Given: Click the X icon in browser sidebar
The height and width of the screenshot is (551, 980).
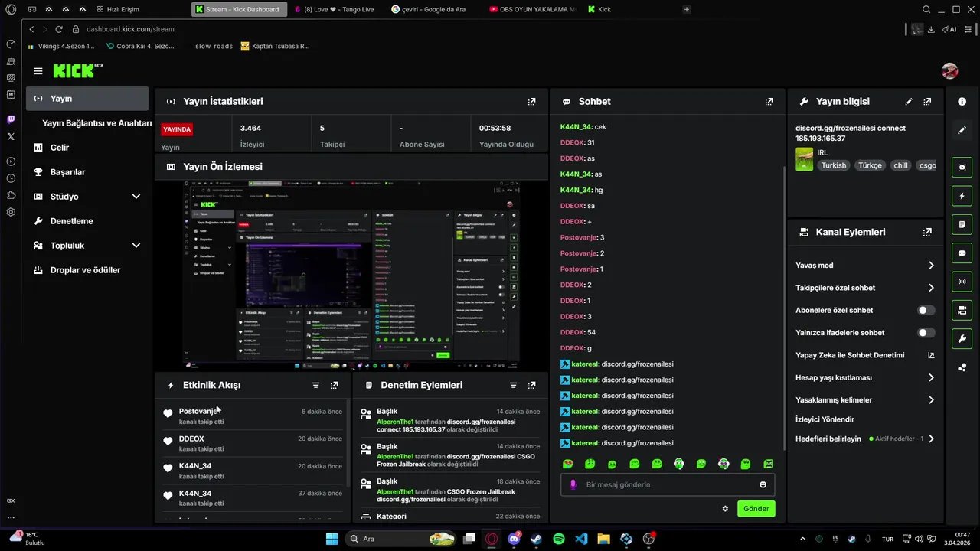Looking at the screenshot, I should (x=11, y=136).
